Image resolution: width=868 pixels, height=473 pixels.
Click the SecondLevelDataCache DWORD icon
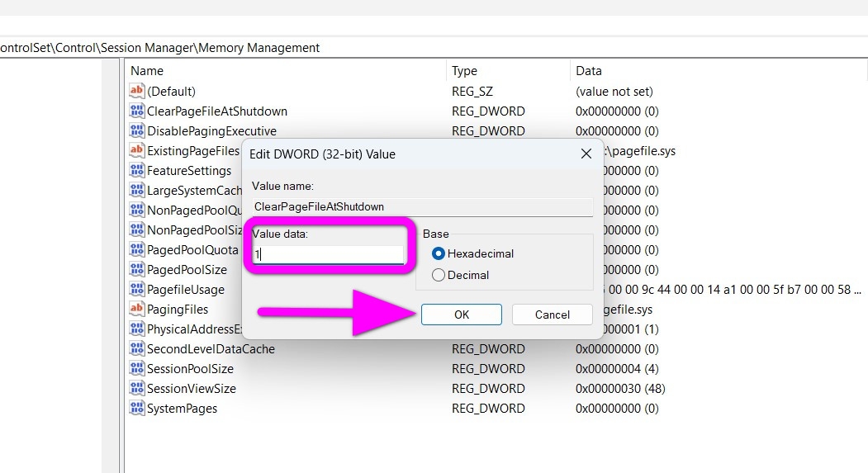tap(136, 348)
